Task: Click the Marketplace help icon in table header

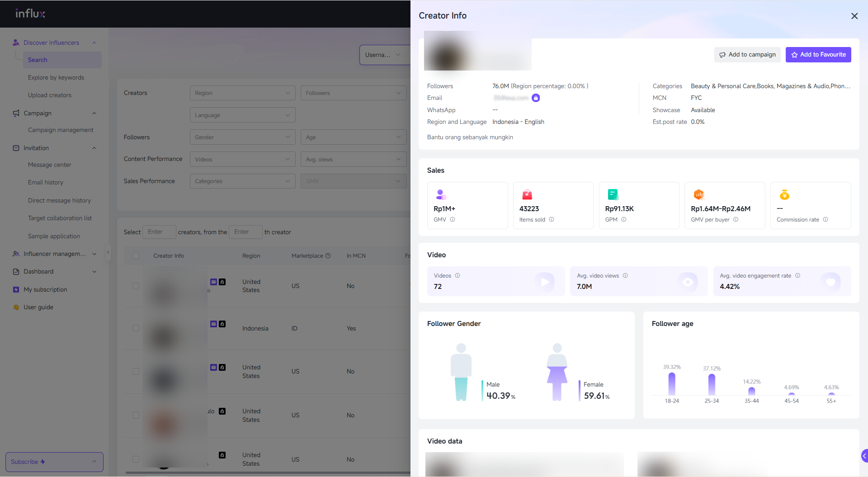Action: tap(328, 256)
